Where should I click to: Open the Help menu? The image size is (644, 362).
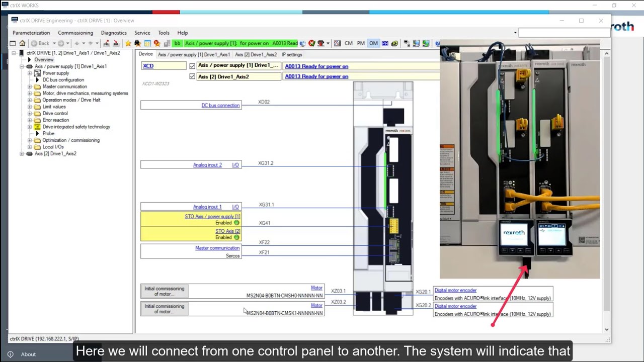pos(183,33)
